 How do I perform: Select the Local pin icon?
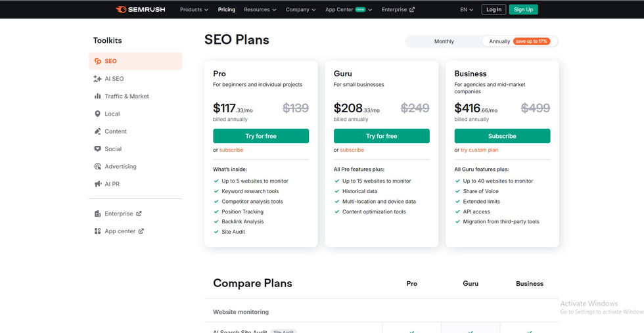(98, 114)
